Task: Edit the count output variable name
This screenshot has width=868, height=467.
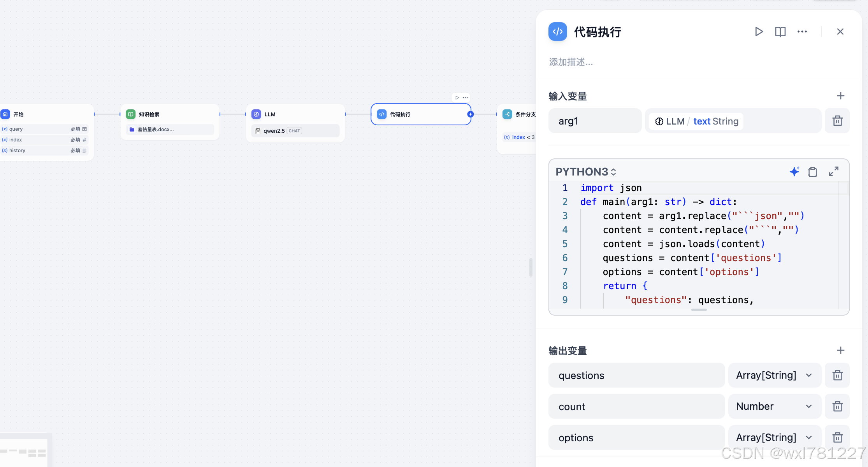Action: pos(637,406)
